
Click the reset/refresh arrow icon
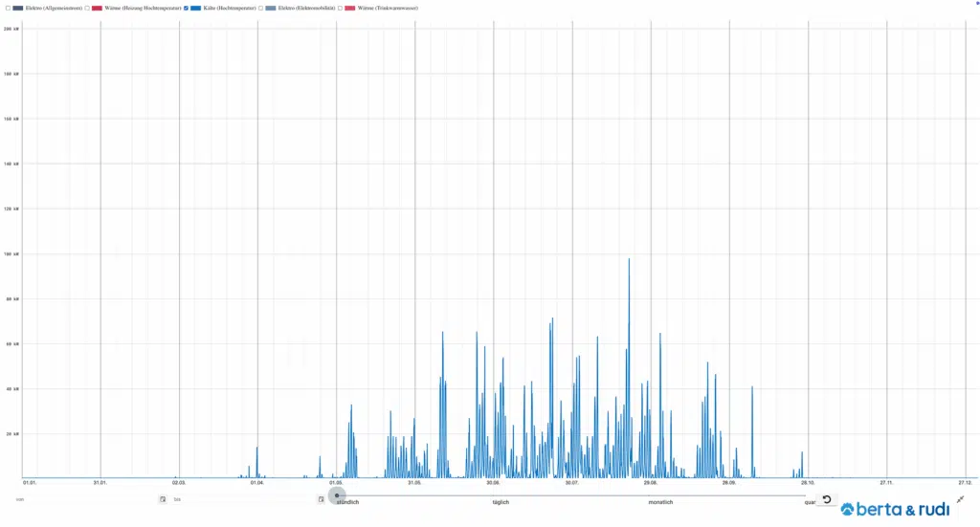(827, 499)
